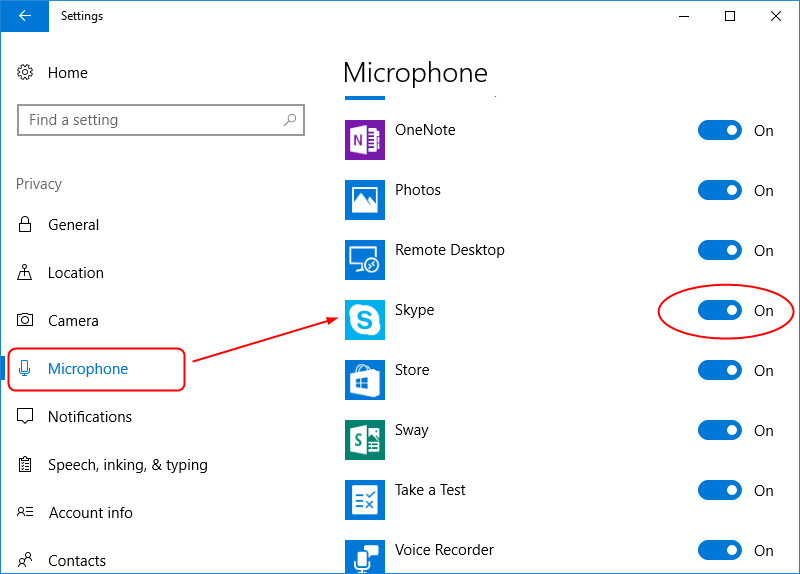
Task: Open Contacts privacy page
Action: 77,560
